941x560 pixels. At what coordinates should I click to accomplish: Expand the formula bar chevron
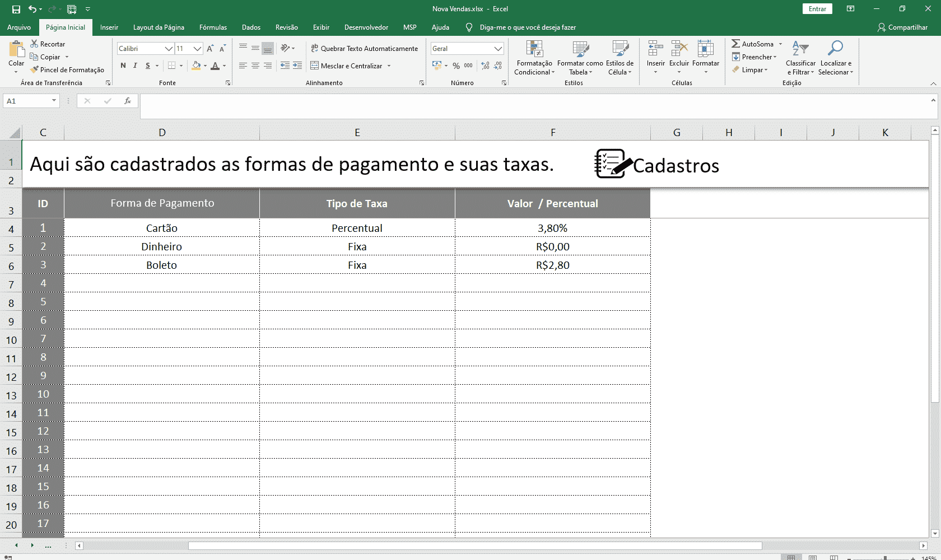pos(933,100)
